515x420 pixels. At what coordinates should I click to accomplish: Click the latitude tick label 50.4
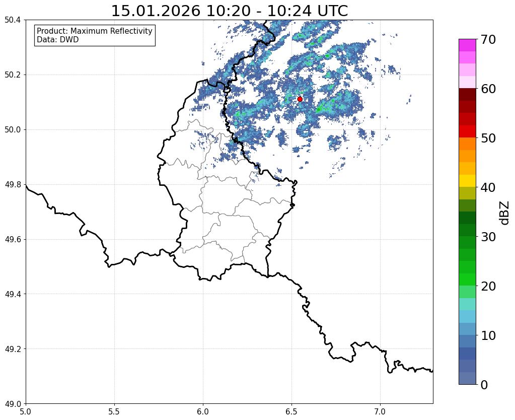click(x=13, y=20)
